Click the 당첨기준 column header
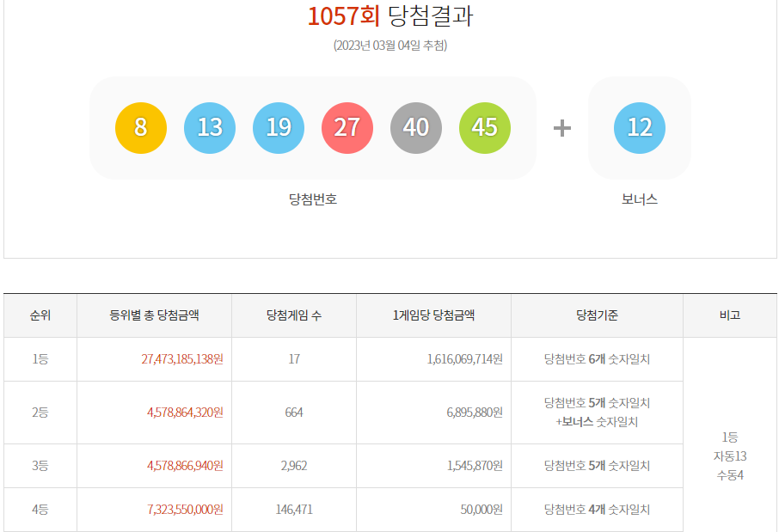779x532 pixels. point(598,315)
